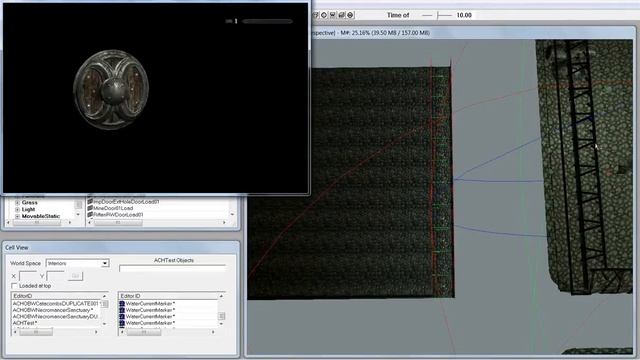Select the ACHOBWNecromancerSanctuaryDU cell
This screenshot has width=640, height=360.
click(x=56, y=316)
